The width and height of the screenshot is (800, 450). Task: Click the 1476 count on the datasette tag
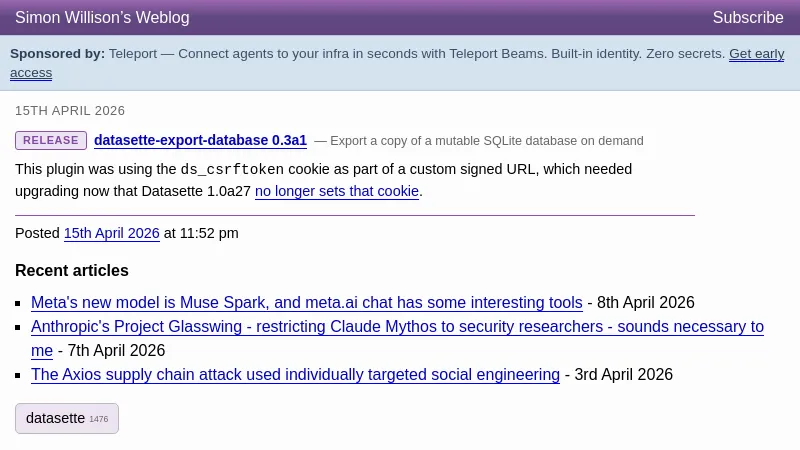pyautogui.click(x=98, y=419)
